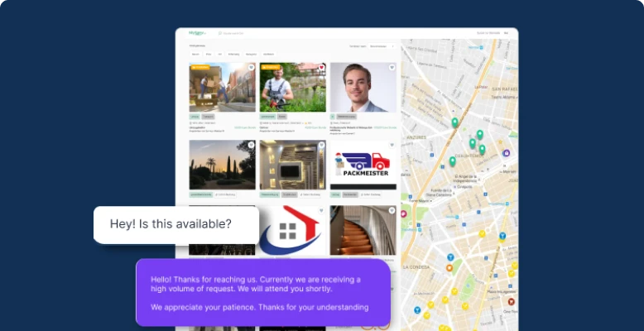Open the chat bubble icon in header

tap(220, 33)
